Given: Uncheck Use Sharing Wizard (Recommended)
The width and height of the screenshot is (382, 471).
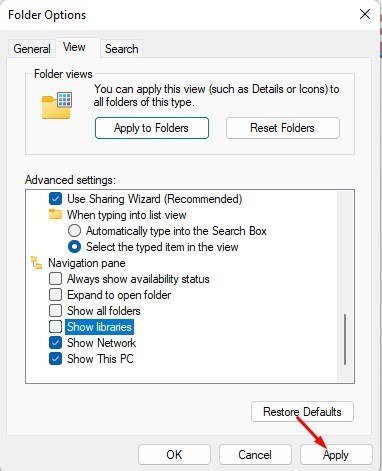Looking at the screenshot, I should (x=55, y=199).
